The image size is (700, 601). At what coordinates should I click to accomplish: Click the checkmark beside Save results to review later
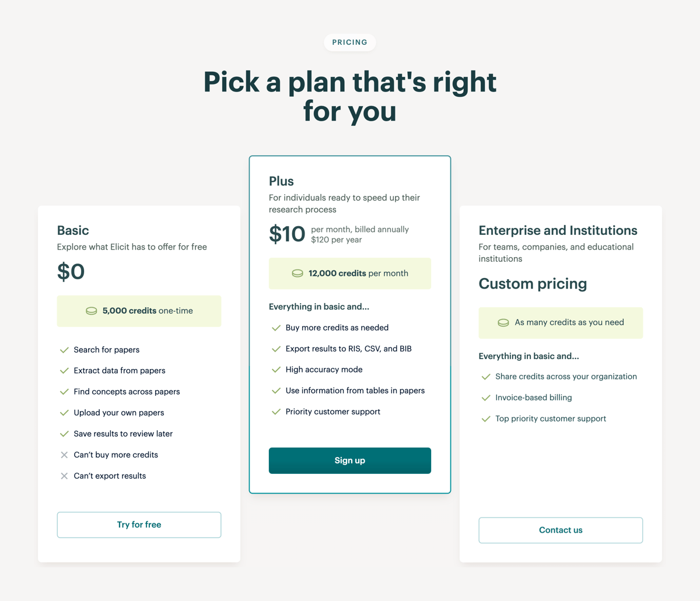point(64,434)
